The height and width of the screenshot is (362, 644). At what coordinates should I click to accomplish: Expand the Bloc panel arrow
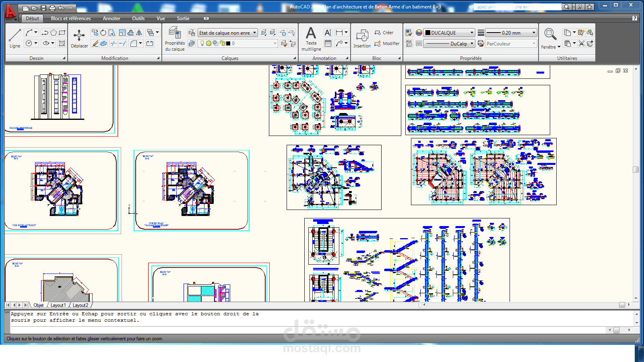click(x=399, y=58)
